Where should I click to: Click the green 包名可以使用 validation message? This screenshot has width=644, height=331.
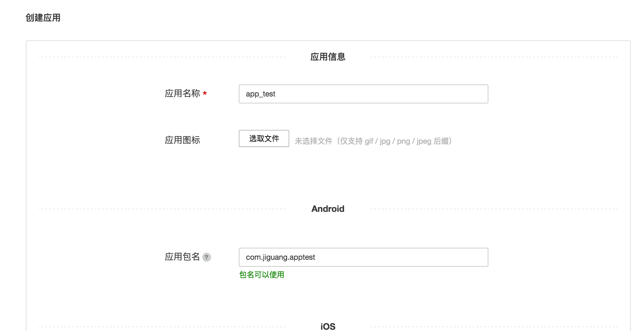262,275
